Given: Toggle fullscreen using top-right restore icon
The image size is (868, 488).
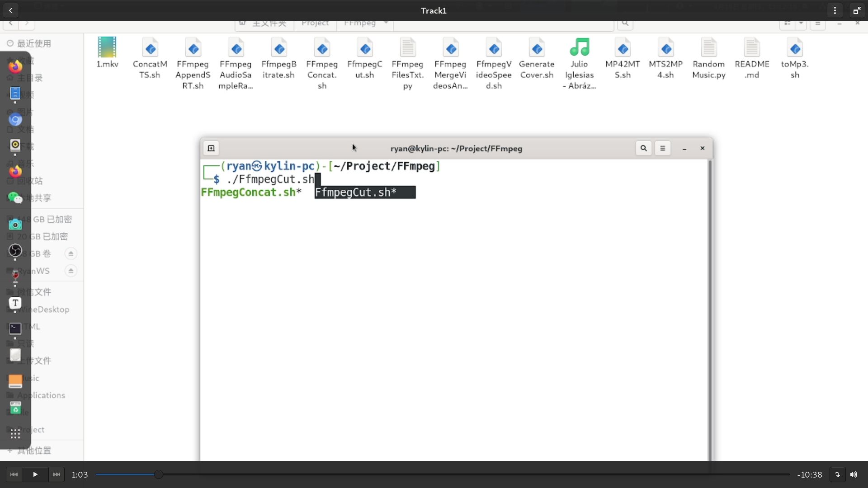Looking at the screenshot, I should click(x=856, y=10).
